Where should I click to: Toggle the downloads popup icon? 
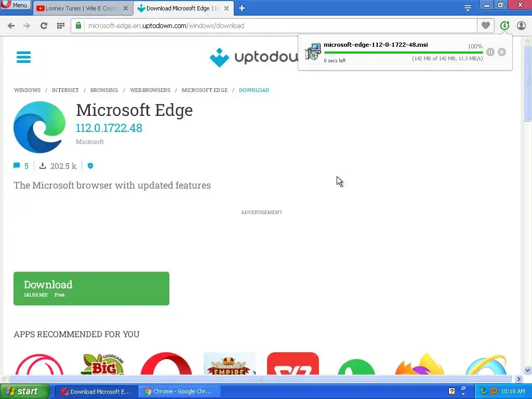504,25
